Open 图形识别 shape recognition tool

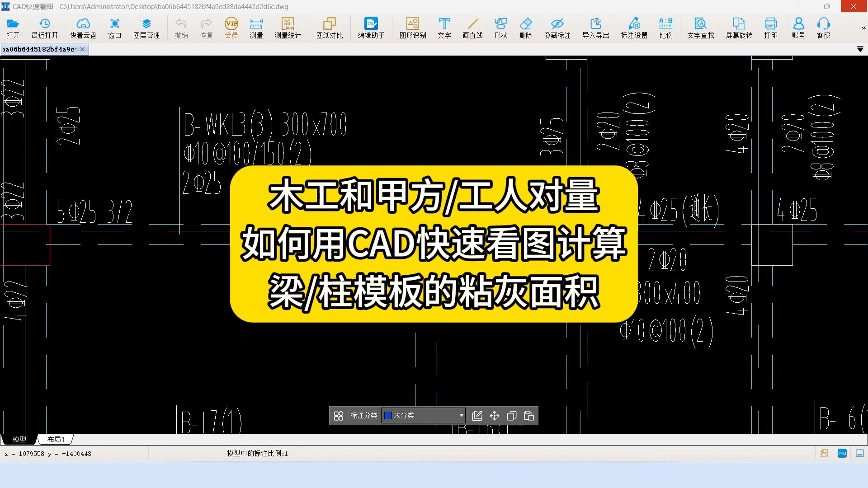(x=412, y=28)
